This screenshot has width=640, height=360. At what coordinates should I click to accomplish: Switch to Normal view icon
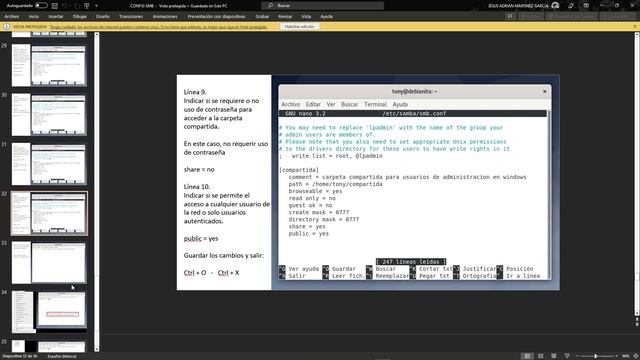tap(527, 356)
